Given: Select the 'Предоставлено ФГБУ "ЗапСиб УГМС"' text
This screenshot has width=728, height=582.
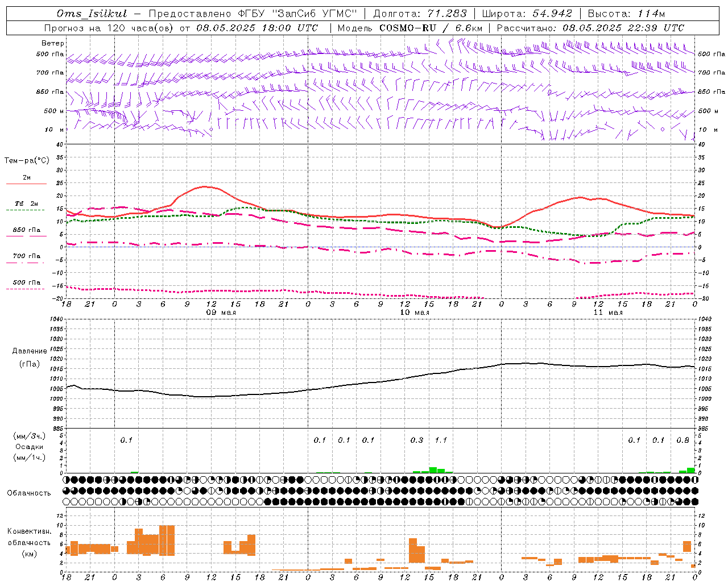Looking at the screenshot, I should [x=253, y=14].
